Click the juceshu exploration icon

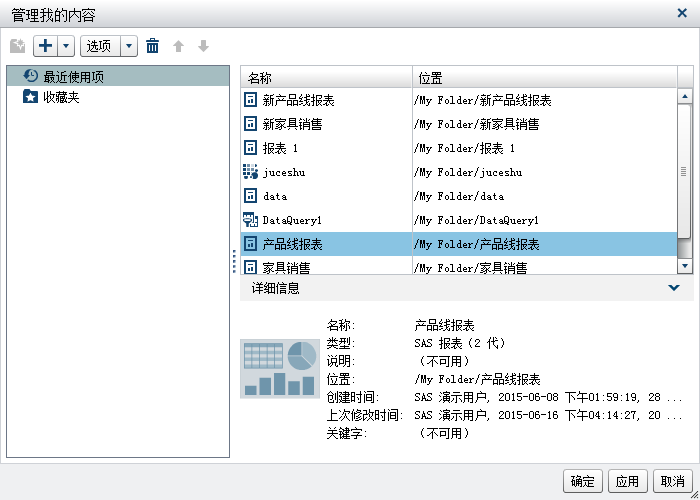tap(250, 172)
